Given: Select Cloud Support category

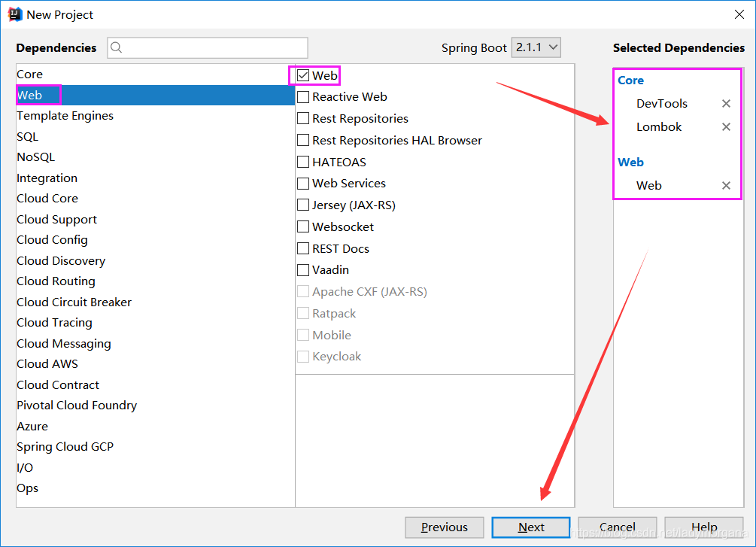Looking at the screenshot, I should point(155,220).
